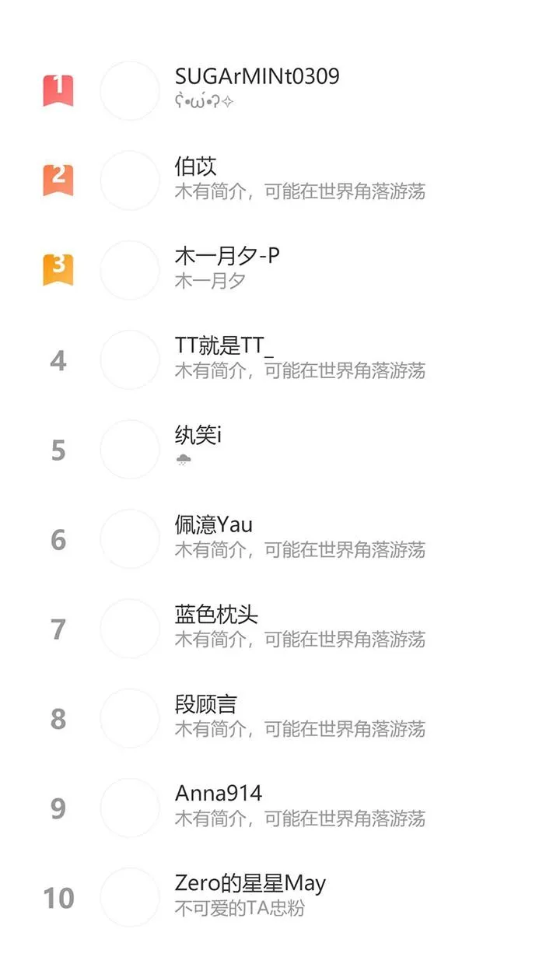Open user SUGArMINt0309's profile
Image resolution: width=560 pixels, height=964 pixels.
[x=257, y=76]
